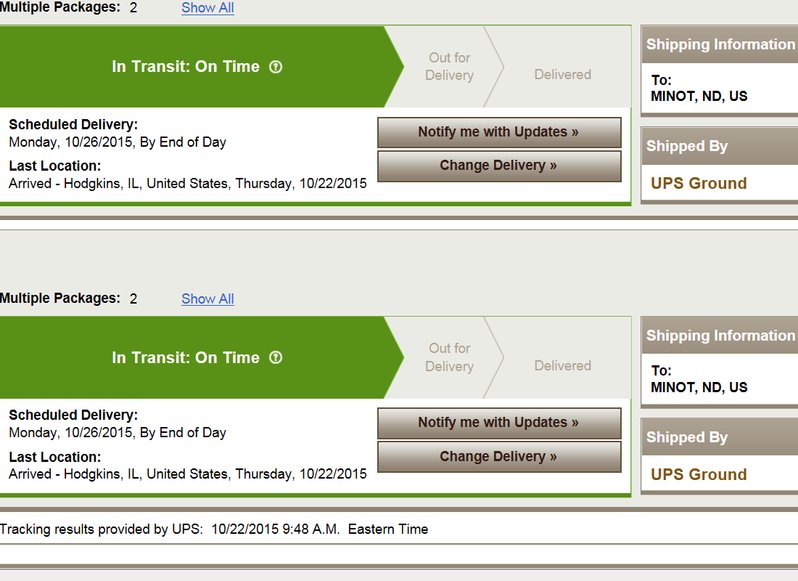Click second Delivered progress step
The height and width of the screenshot is (581, 798).
click(x=562, y=365)
